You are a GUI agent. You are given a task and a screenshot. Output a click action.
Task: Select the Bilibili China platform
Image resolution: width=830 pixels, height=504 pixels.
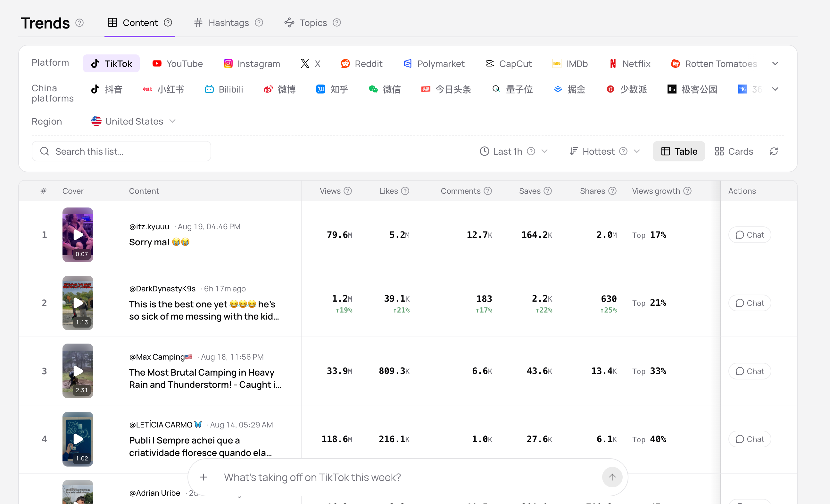(x=224, y=89)
